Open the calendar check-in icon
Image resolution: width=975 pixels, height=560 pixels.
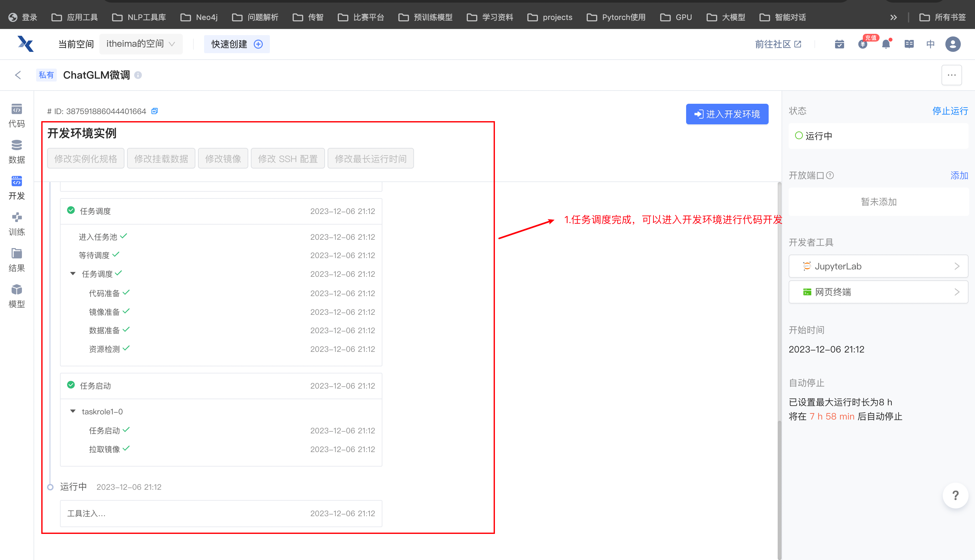pos(840,44)
